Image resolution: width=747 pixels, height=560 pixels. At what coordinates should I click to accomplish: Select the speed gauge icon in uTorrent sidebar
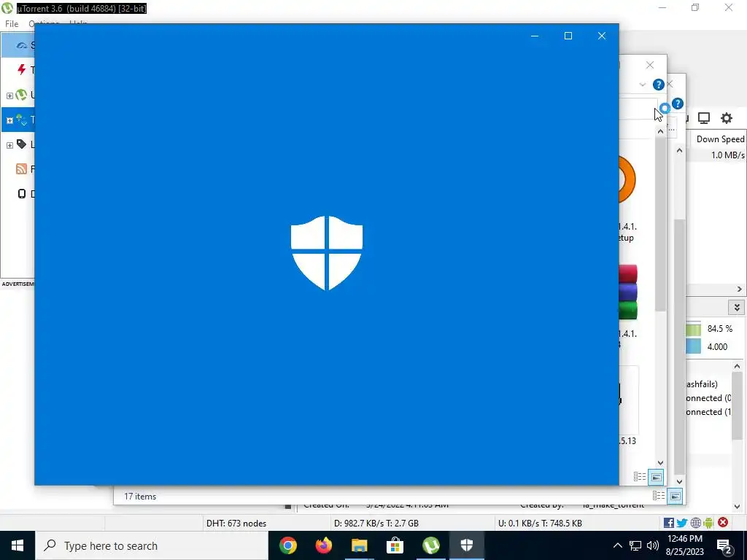[x=21, y=45]
